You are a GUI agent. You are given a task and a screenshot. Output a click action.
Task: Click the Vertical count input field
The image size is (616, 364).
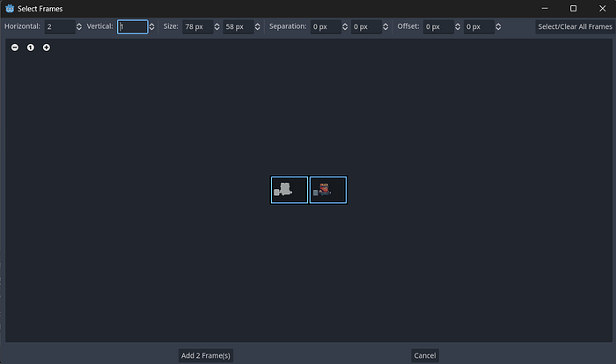pyautogui.click(x=132, y=26)
